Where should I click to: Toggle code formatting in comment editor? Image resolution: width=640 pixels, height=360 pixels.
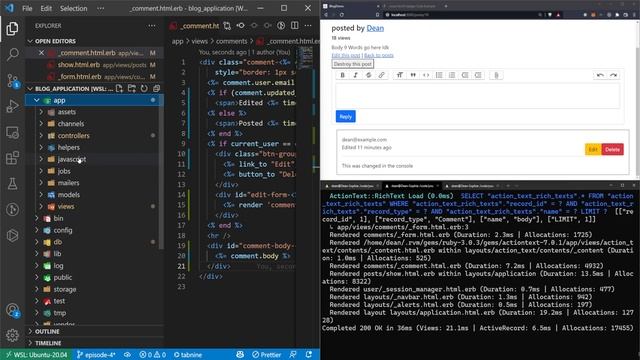click(x=426, y=75)
